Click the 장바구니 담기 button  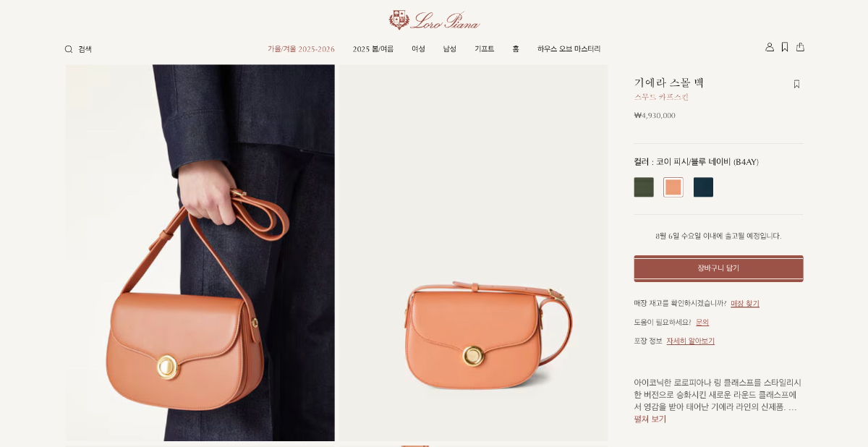pos(718,268)
